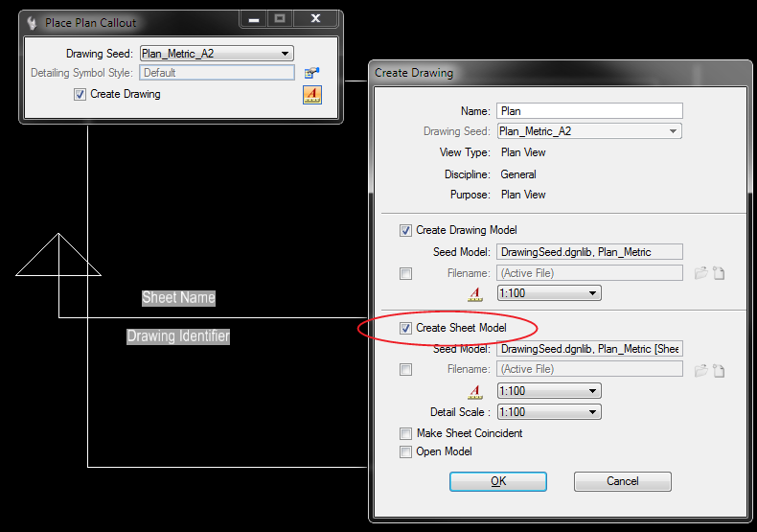
Task: Select the Sheet Name text field in callout
Action: point(178,298)
